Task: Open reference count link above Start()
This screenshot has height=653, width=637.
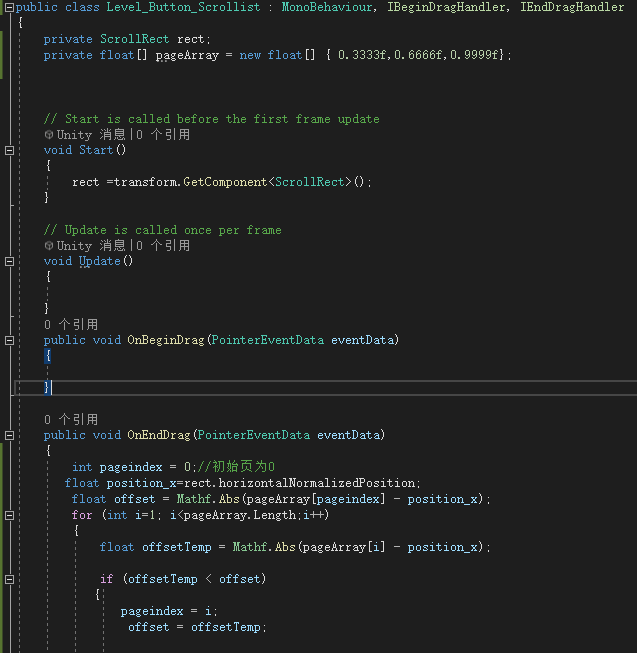Action: (x=163, y=135)
